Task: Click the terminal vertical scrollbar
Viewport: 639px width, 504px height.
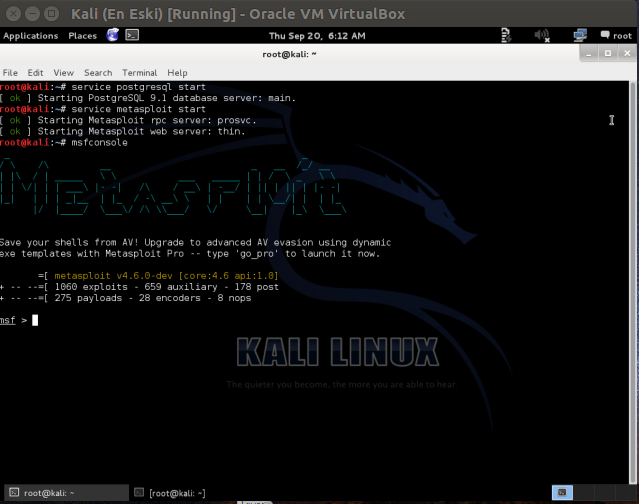Action: click(634, 282)
